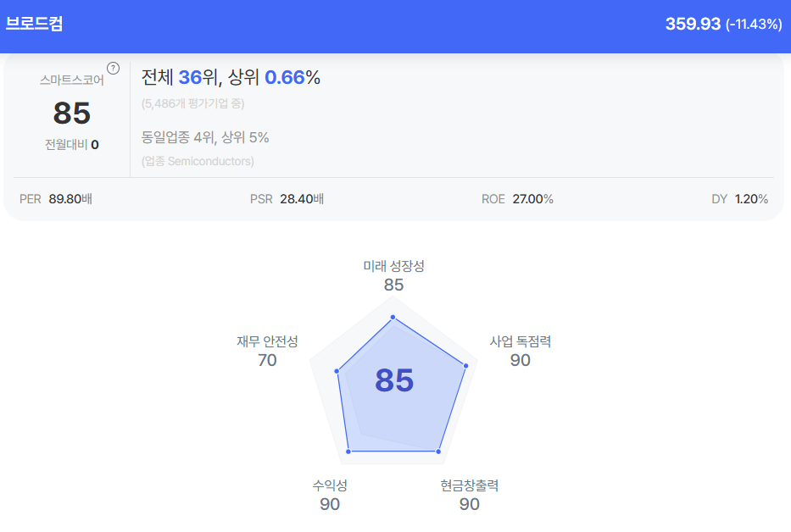Click the 미래 성장성 radar label
Screen dimensions: 791x532
(393, 266)
